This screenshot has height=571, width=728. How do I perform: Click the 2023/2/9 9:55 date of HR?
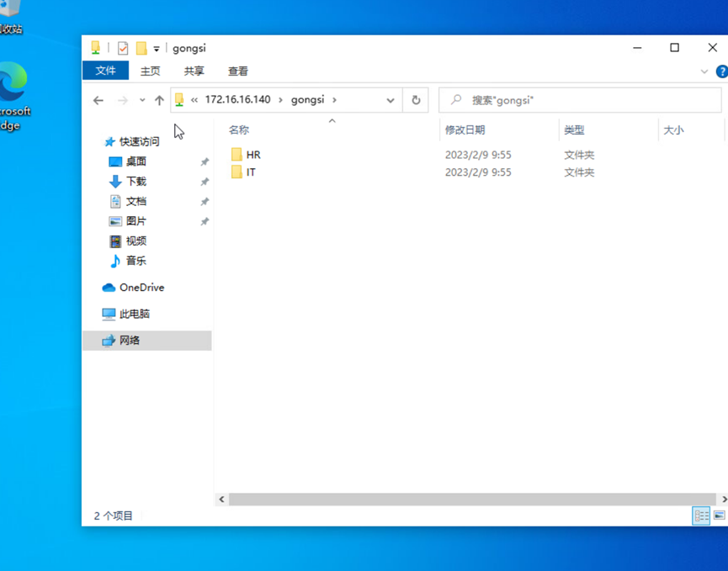click(x=478, y=155)
